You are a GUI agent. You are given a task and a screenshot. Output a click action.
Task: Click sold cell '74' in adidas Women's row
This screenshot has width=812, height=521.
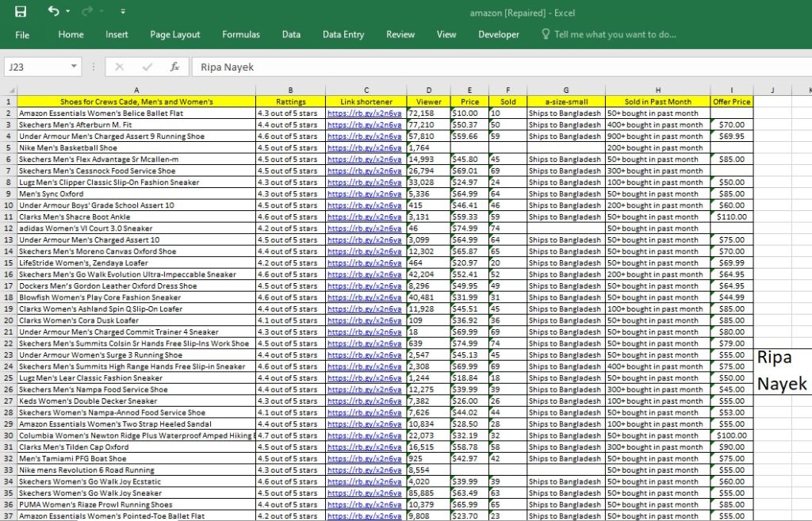click(507, 228)
